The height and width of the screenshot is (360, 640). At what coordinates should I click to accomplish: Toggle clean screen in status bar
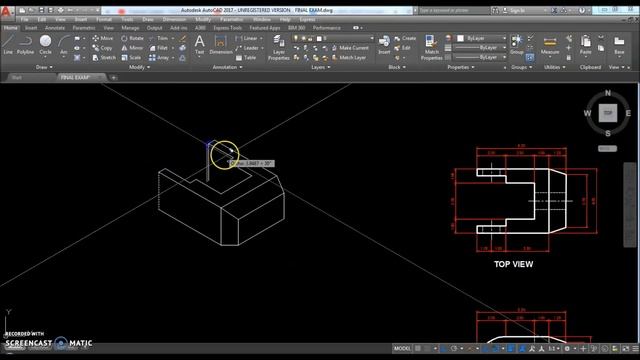(625, 349)
